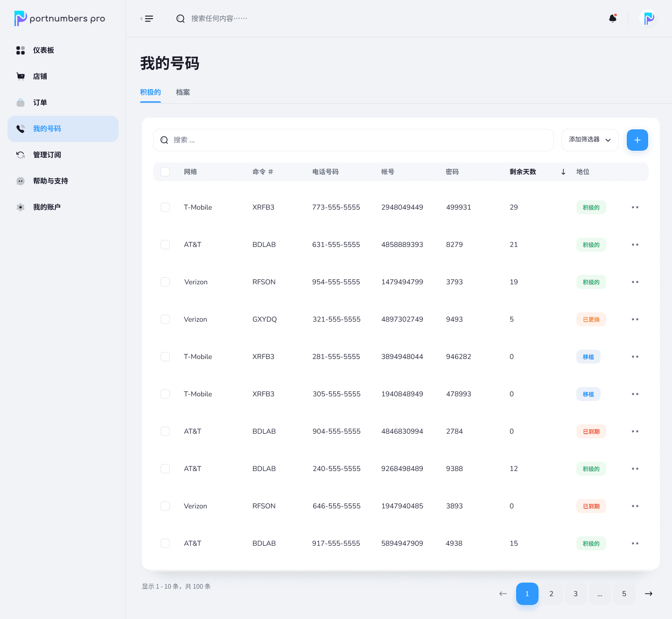The height and width of the screenshot is (619, 672).
Task: Open row actions for 904-555-5555
Action: pyautogui.click(x=635, y=431)
